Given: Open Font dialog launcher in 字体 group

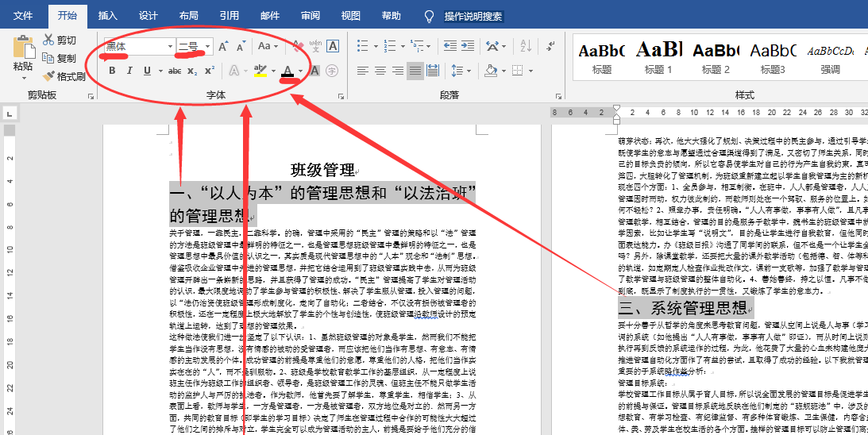Looking at the screenshot, I should [x=341, y=96].
